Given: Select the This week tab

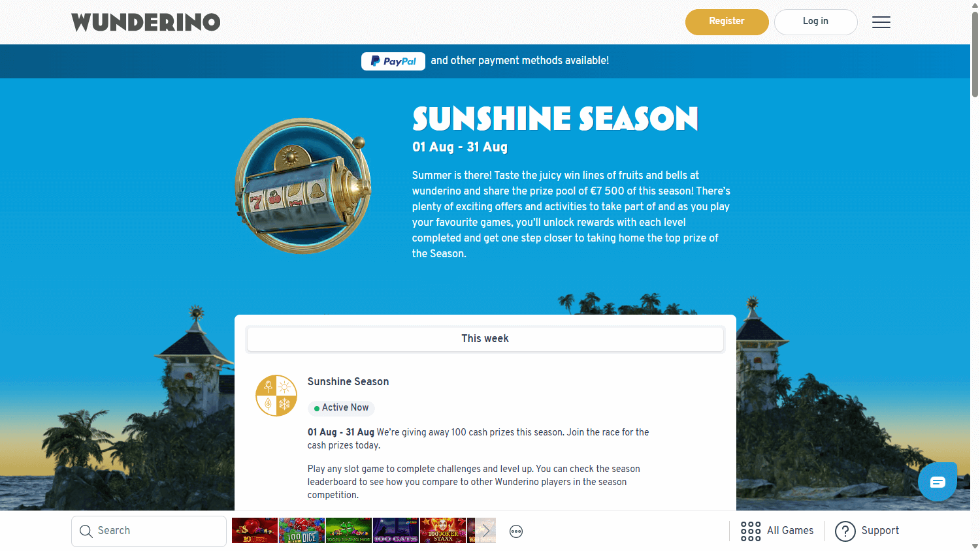Looking at the screenshot, I should pyautogui.click(x=485, y=338).
